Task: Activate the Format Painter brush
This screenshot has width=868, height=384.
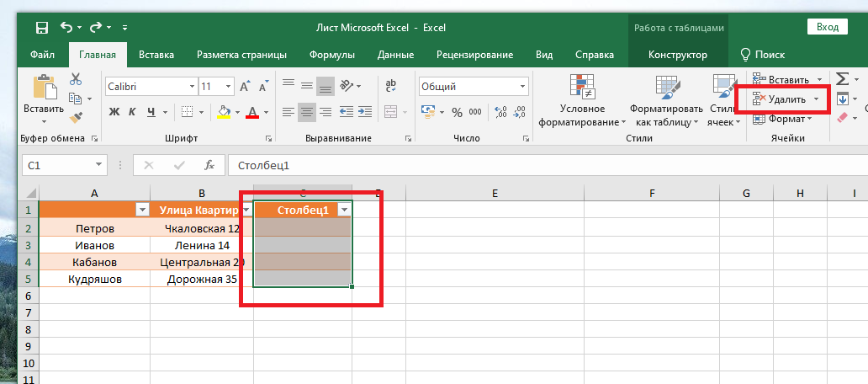Action: coord(76,117)
